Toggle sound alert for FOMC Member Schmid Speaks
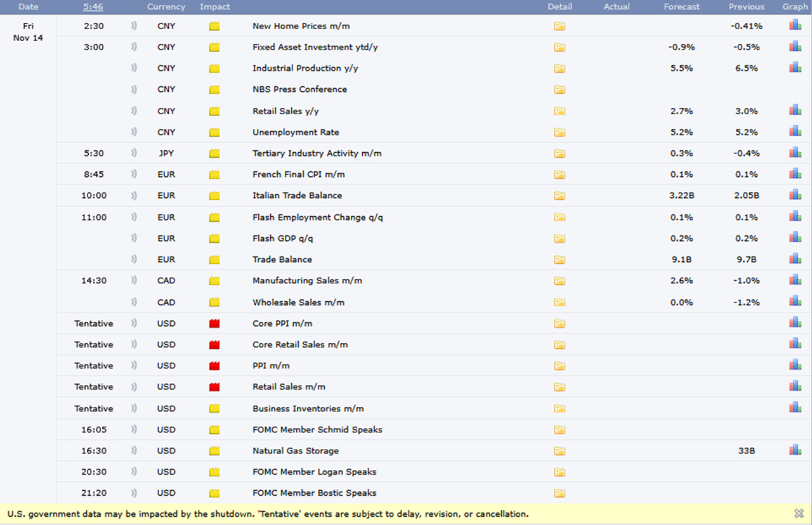 click(134, 429)
